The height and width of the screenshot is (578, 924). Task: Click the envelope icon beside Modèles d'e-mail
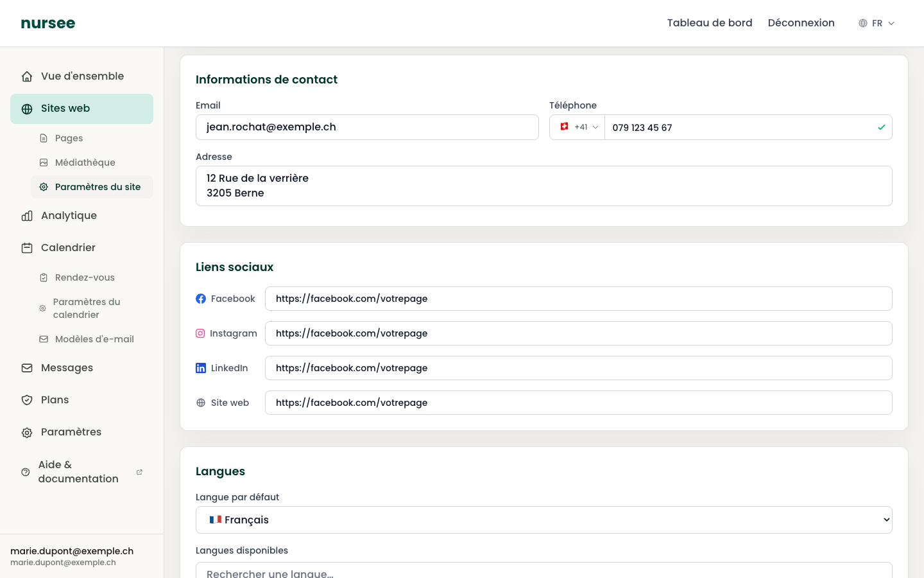click(44, 339)
